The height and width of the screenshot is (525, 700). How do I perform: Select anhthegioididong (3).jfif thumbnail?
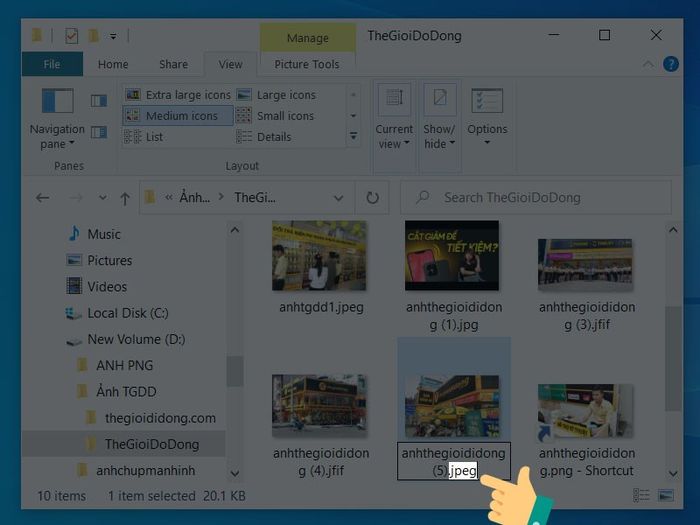pos(585,265)
